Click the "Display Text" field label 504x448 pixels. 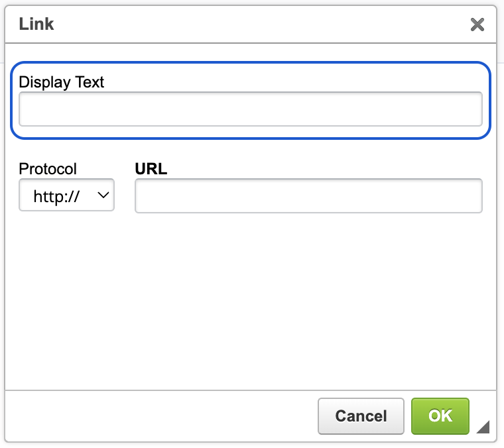pos(62,82)
